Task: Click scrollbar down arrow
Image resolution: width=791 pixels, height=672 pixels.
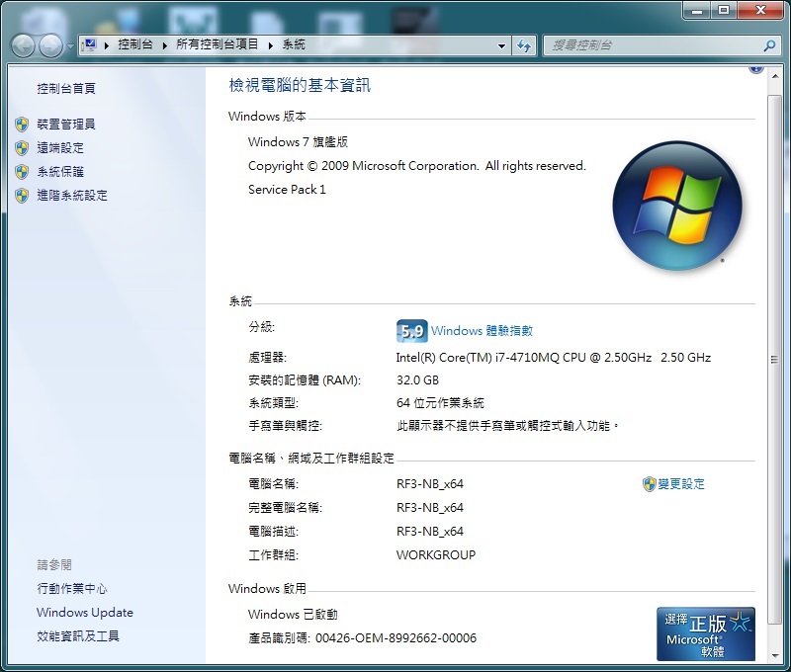Action: coord(774,655)
